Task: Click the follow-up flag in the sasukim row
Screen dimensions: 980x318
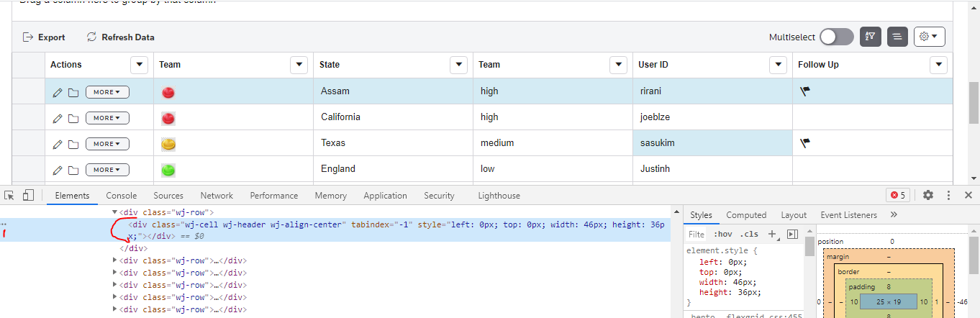Action: (x=804, y=143)
